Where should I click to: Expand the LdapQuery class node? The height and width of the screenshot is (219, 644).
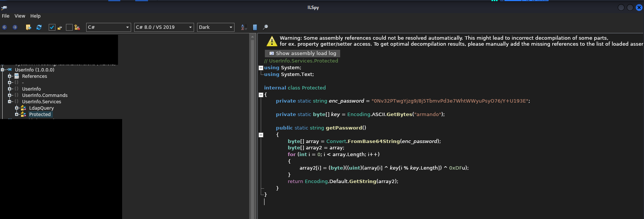pos(17,108)
